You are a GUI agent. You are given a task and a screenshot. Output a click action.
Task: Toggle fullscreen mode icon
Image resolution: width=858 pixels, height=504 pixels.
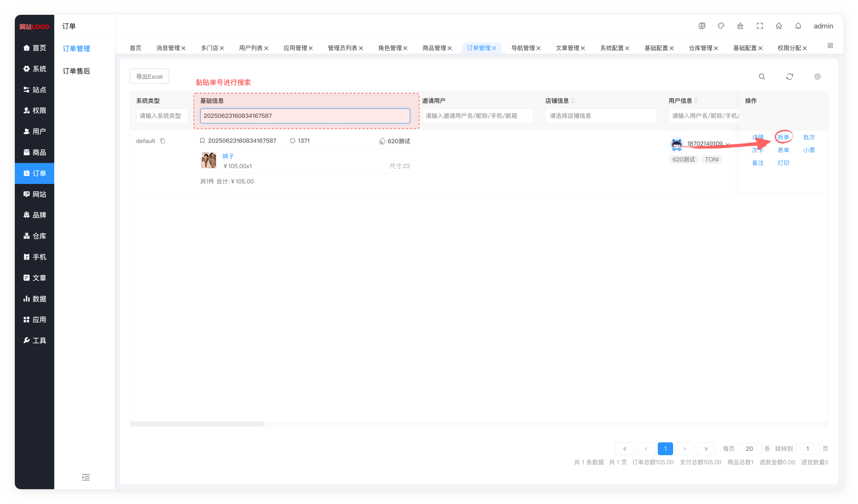pyautogui.click(x=759, y=26)
